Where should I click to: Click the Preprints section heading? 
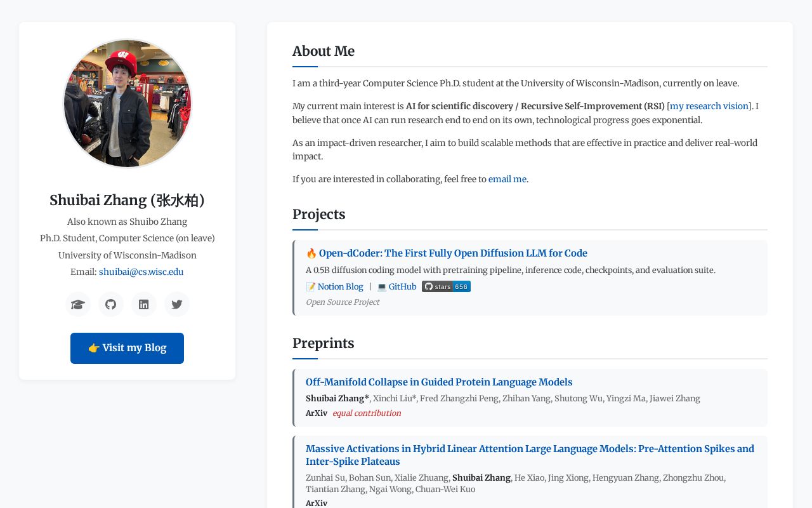coord(324,344)
